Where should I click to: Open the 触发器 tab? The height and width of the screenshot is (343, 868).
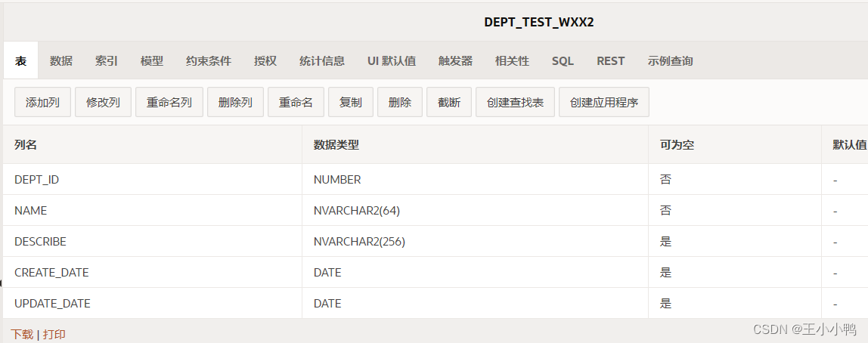[x=456, y=61]
